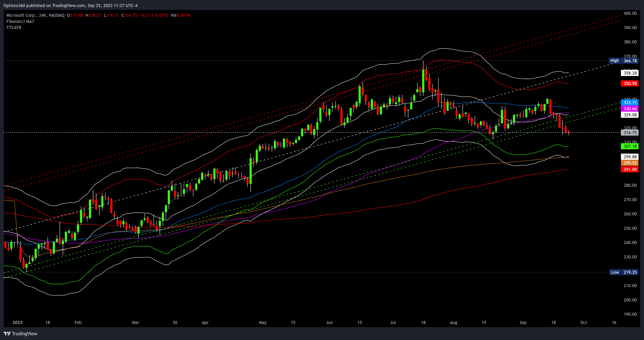644x340 pixels.
Task: Click the high value H318.27
Action: pos(93,15)
